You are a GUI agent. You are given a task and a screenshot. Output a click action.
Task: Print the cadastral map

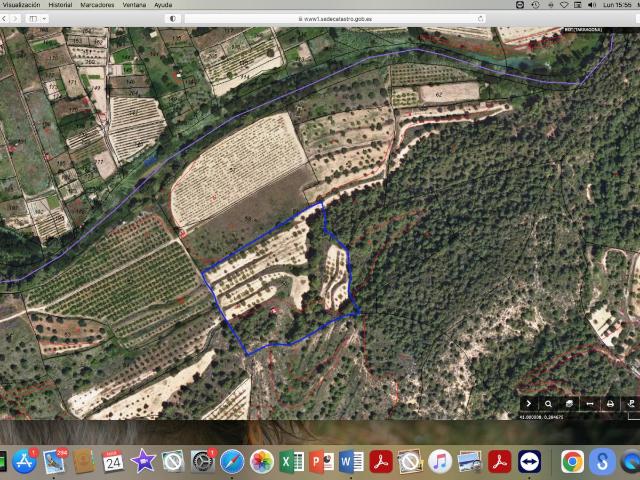click(610, 404)
